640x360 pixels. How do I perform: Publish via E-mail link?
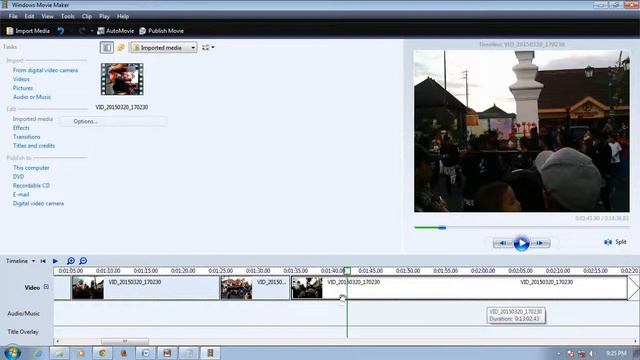pos(21,195)
